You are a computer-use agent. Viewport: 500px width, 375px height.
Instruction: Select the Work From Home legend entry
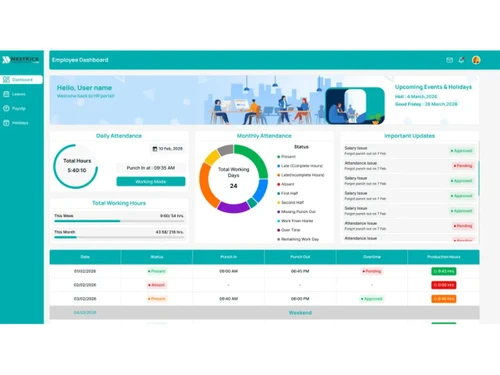coord(295,221)
